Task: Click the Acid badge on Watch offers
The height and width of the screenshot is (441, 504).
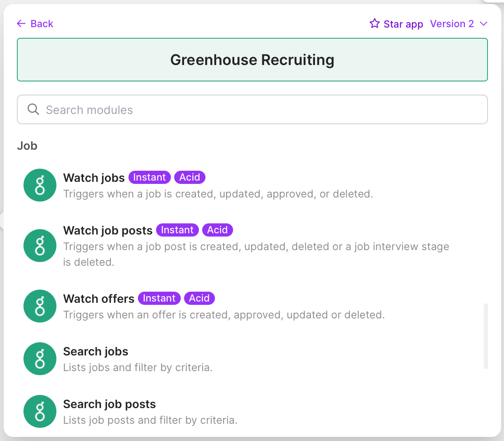Action: point(199,298)
